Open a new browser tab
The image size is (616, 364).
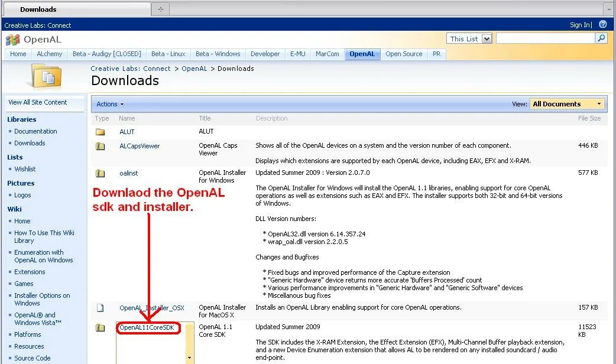click(161, 9)
